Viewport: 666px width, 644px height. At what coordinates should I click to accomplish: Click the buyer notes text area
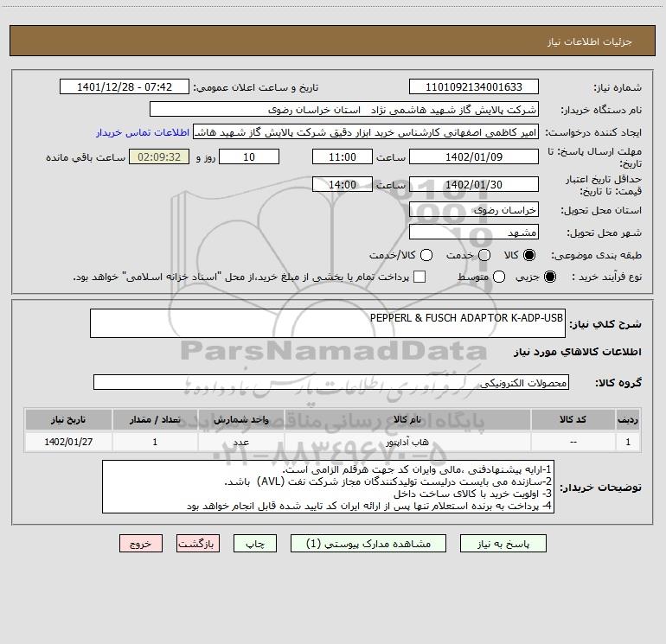[x=328, y=487]
